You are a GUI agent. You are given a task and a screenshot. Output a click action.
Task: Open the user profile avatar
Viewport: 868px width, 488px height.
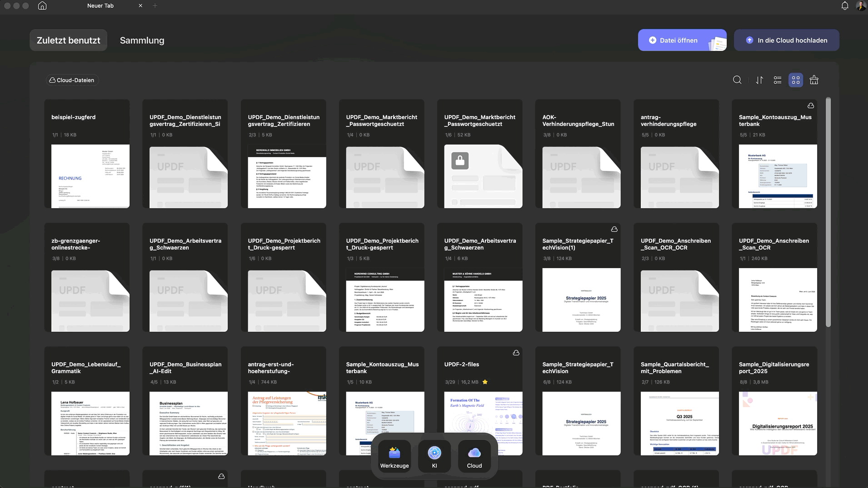click(861, 6)
